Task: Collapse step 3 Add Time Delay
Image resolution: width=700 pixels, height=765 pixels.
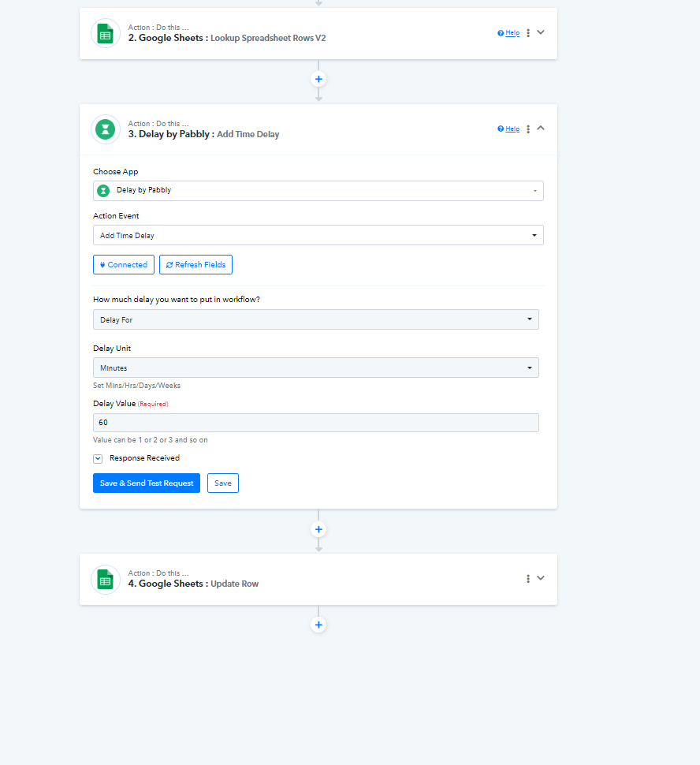Action: [x=541, y=129]
